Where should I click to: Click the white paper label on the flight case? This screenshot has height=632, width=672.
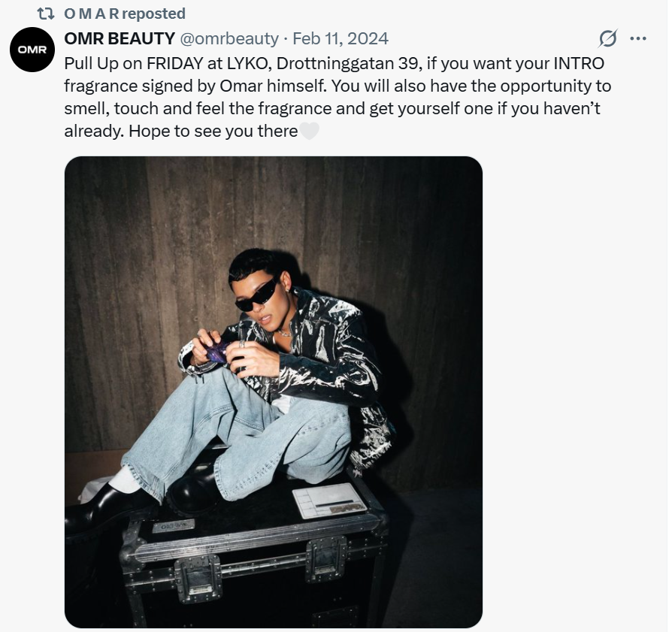[328, 499]
